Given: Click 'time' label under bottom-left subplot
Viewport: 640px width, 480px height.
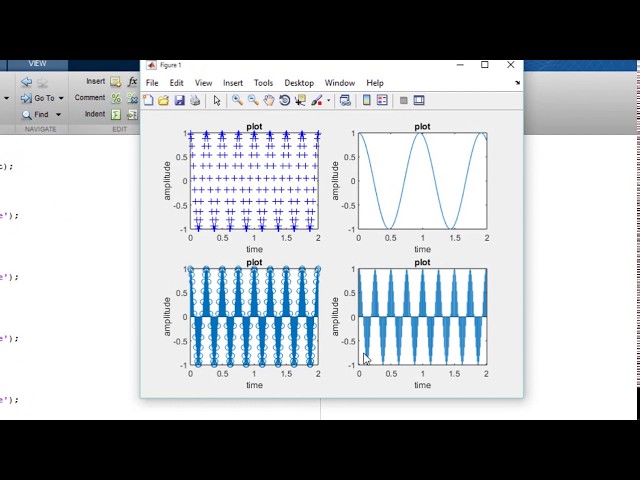Looking at the screenshot, I should tap(254, 385).
